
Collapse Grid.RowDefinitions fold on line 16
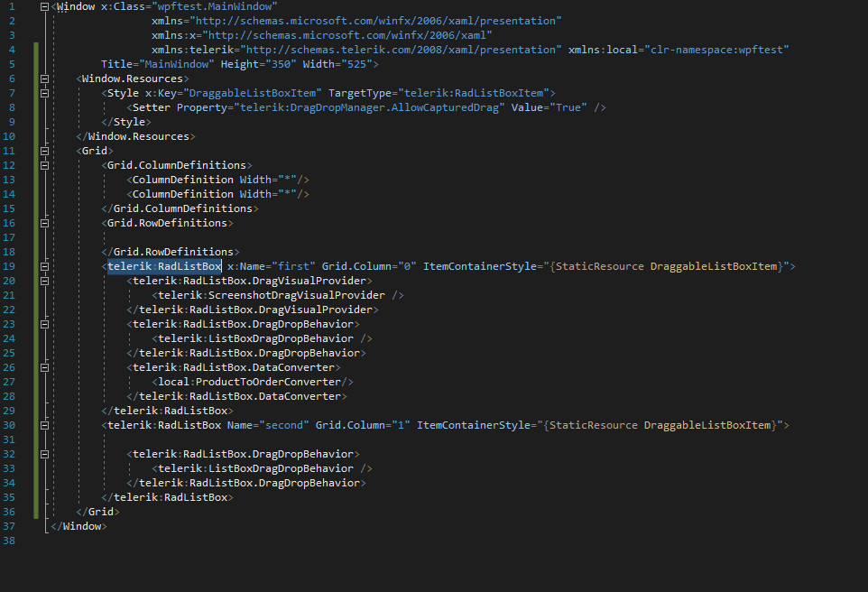tap(45, 223)
